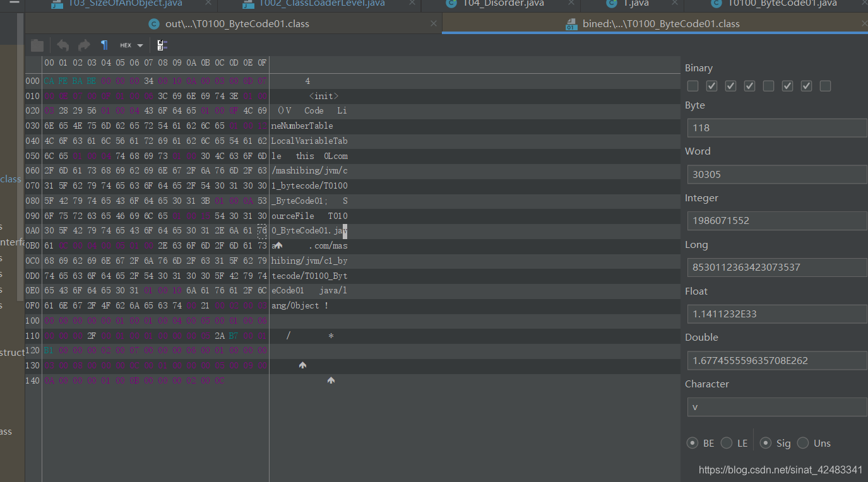The height and width of the screenshot is (482, 868).
Task: Toggle the fifth Binary bit checkbox
Action: 768,86
